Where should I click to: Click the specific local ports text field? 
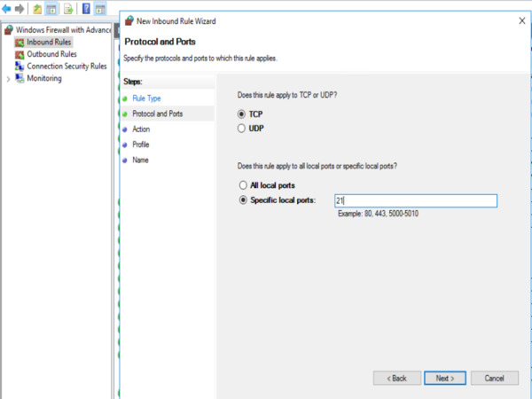pyautogui.click(x=414, y=200)
